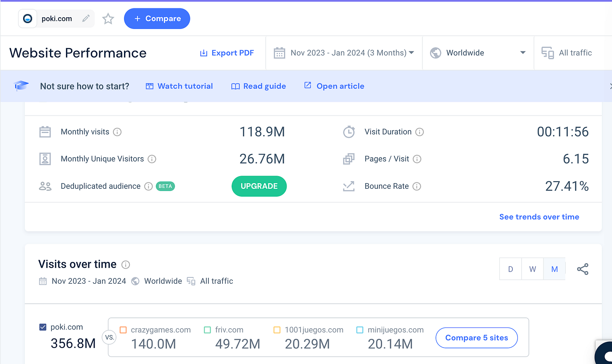Click the Deduplicated audience people icon
This screenshot has height=364, width=612.
(45, 186)
